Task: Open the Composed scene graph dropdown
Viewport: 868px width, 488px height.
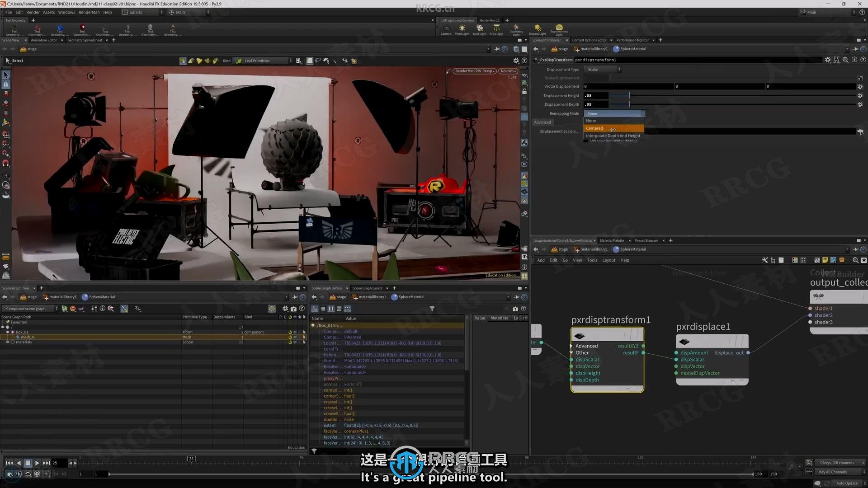Action: click(30, 309)
